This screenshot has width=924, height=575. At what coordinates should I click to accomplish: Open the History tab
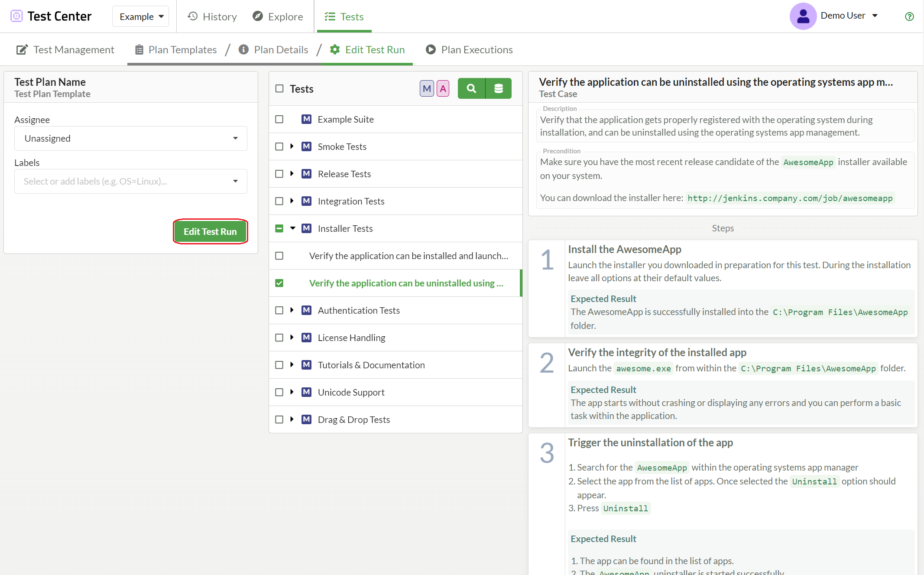[212, 16]
